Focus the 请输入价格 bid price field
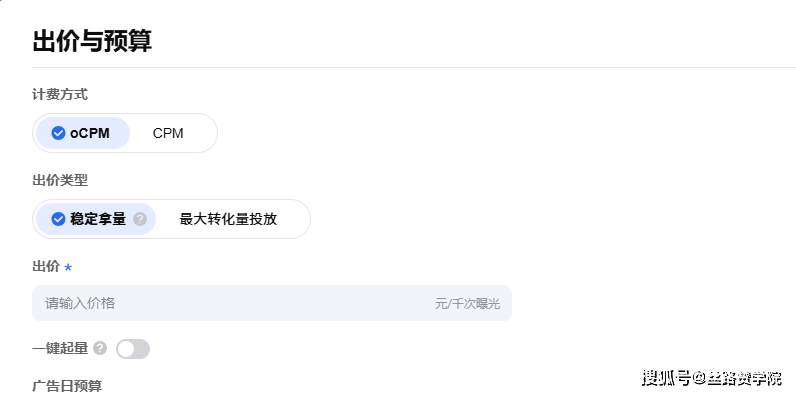The width and height of the screenshot is (796, 395). click(x=272, y=303)
